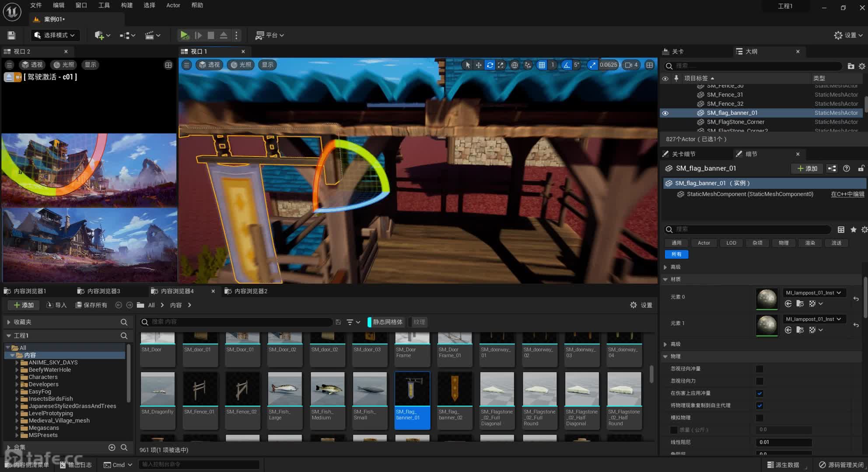
Task: Open outliner settings gear icon
Action: 862,66
